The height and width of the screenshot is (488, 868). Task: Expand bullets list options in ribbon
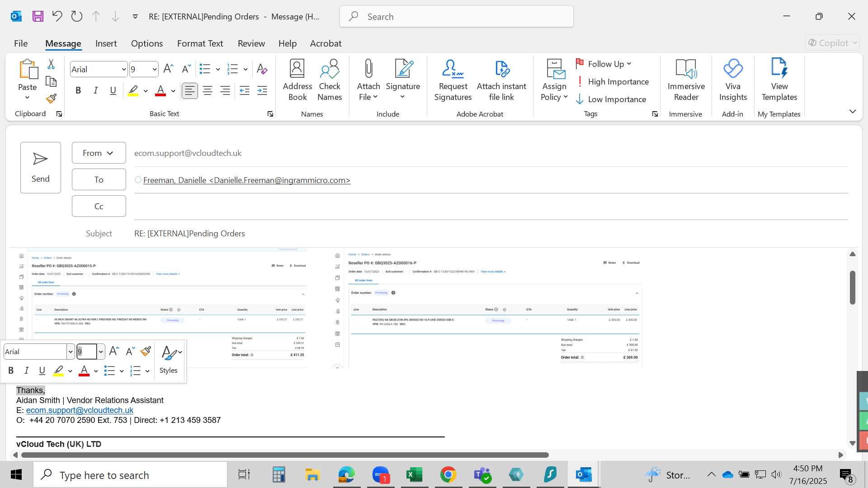[x=218, y=70]
